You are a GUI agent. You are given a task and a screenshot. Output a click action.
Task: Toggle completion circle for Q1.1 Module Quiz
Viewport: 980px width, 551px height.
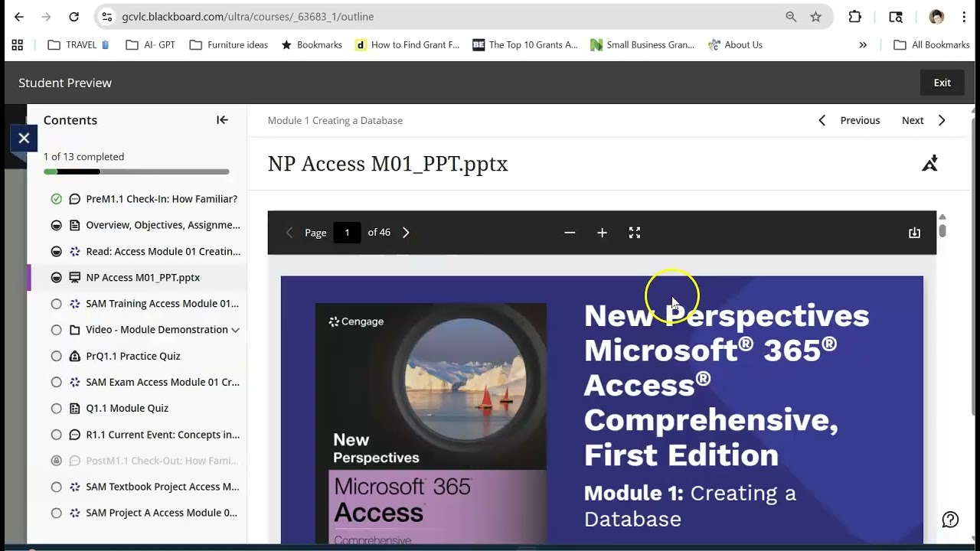[56, 408]
